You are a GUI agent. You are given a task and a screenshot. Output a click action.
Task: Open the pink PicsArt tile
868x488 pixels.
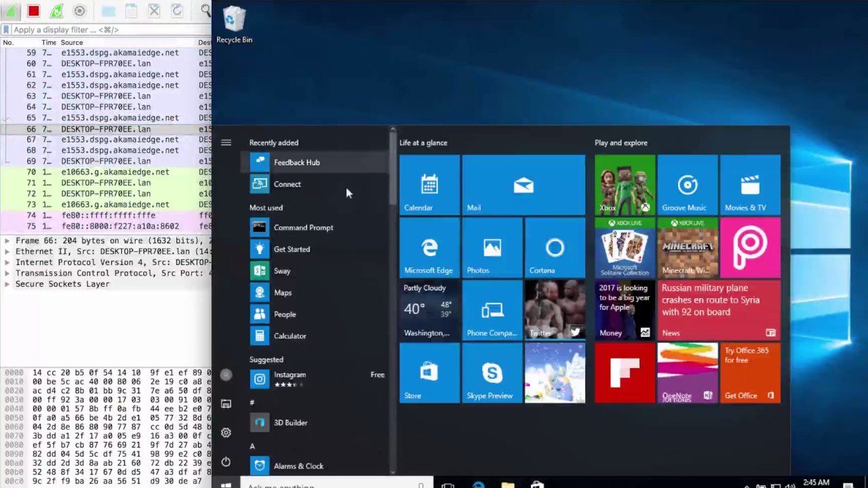pos(750,247)
